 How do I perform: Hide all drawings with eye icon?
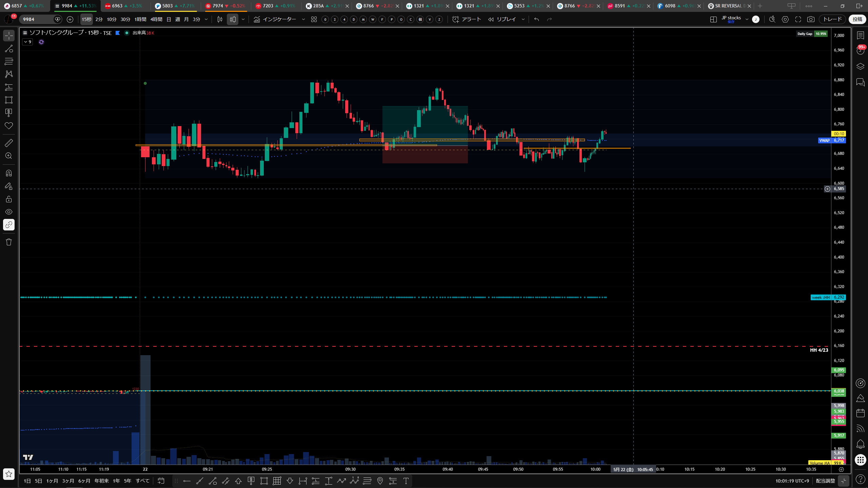tap(9, 212)
